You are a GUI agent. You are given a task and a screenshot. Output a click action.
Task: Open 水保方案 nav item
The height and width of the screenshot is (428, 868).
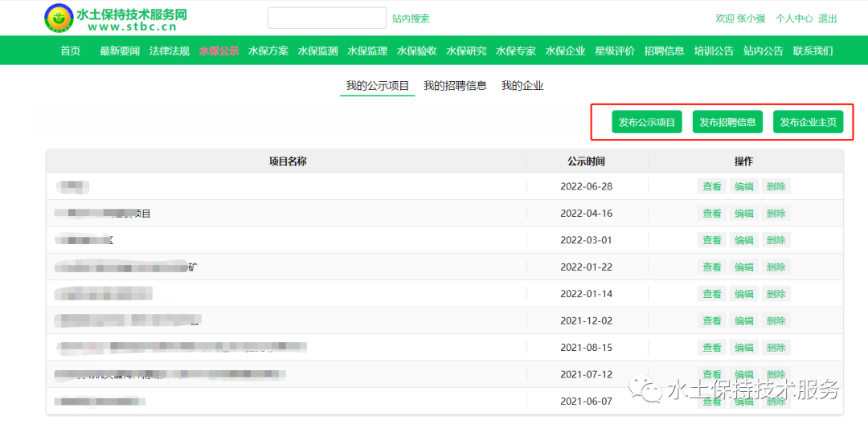point(268,51)
